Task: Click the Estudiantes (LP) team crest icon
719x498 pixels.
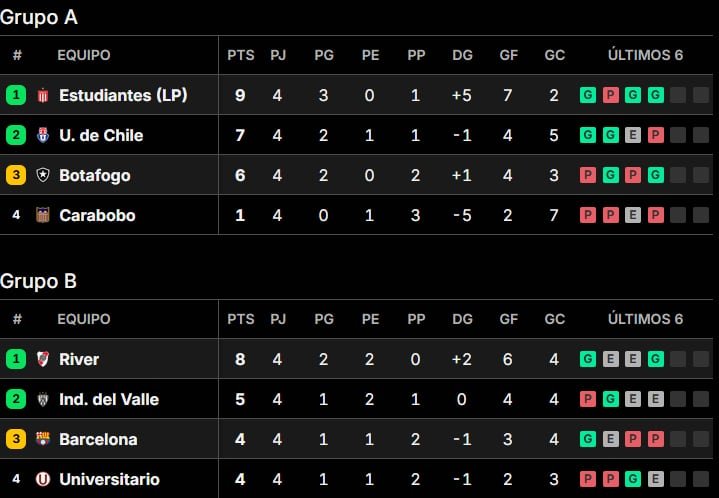Action: (43, 95)
